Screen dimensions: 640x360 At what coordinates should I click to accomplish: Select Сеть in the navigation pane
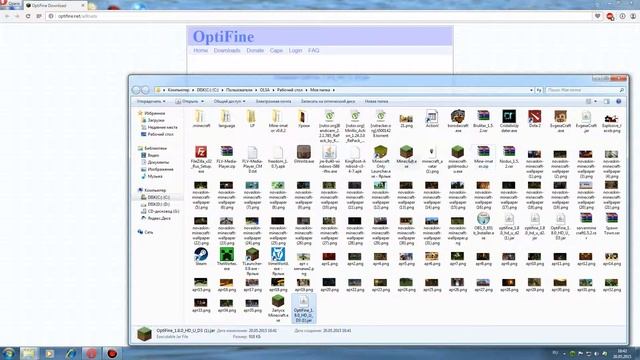[x=149, y=232]
